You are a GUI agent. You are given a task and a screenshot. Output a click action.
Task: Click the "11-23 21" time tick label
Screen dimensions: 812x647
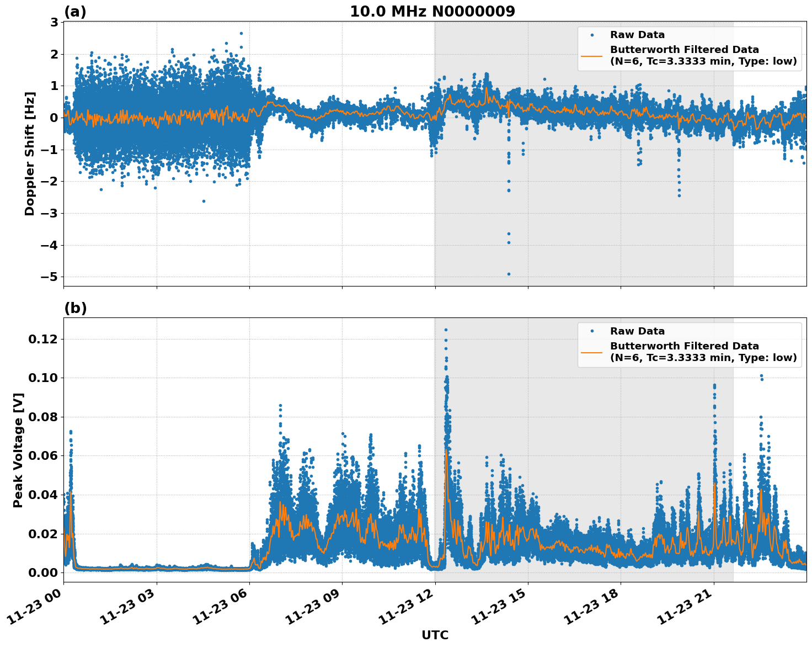pyautogui.click(x=685, y=609)
